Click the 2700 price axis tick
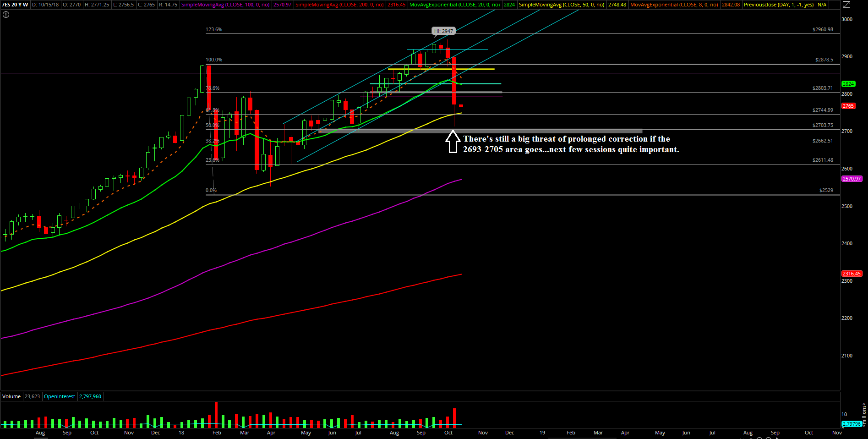 pyautogui.click(x=847, y=131)
